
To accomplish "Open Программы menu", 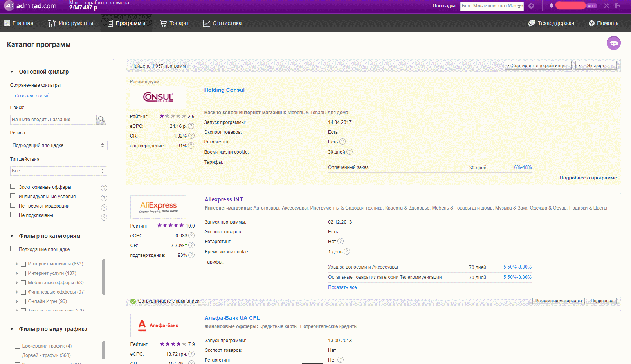I will click(x=126, y=23).
